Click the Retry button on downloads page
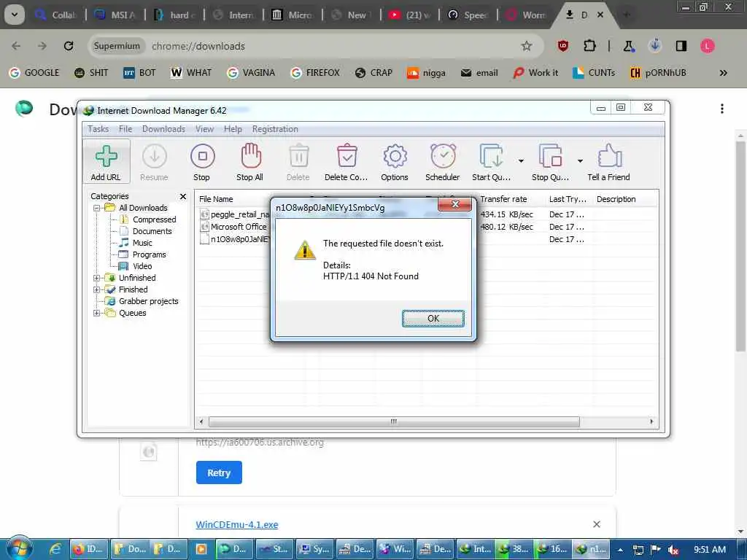Screen dimensions: 747x560 point(219,472)
